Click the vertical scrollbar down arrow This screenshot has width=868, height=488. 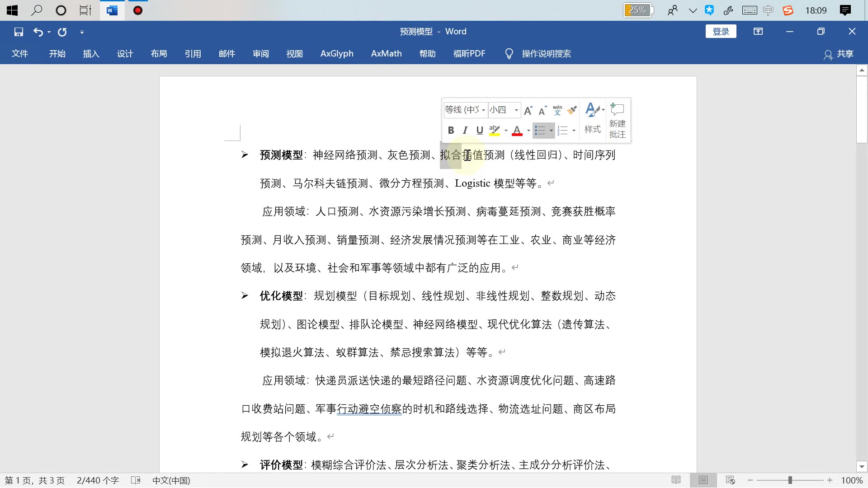tap(862, 466)
